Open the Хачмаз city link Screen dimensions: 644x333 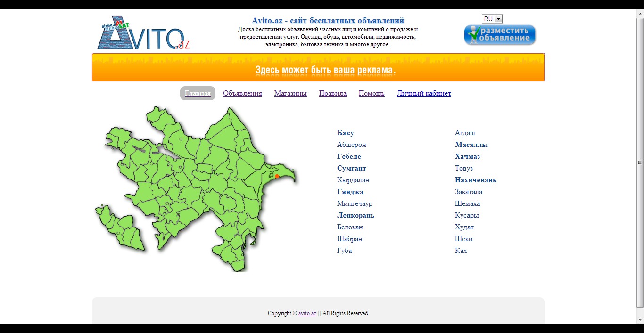click(467, 156)
